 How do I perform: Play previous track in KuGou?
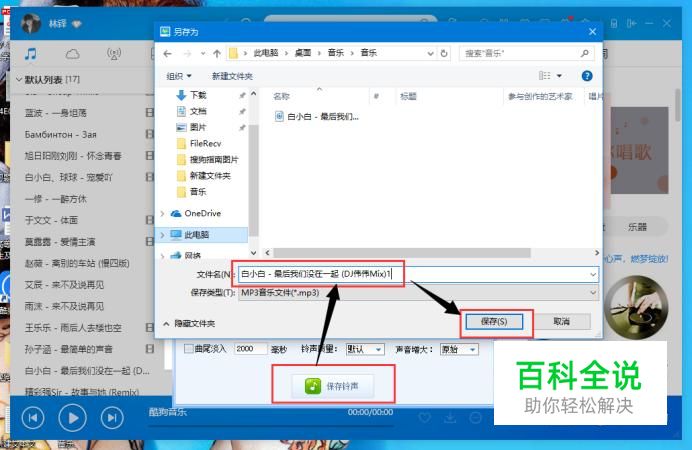tap(33, 418)
